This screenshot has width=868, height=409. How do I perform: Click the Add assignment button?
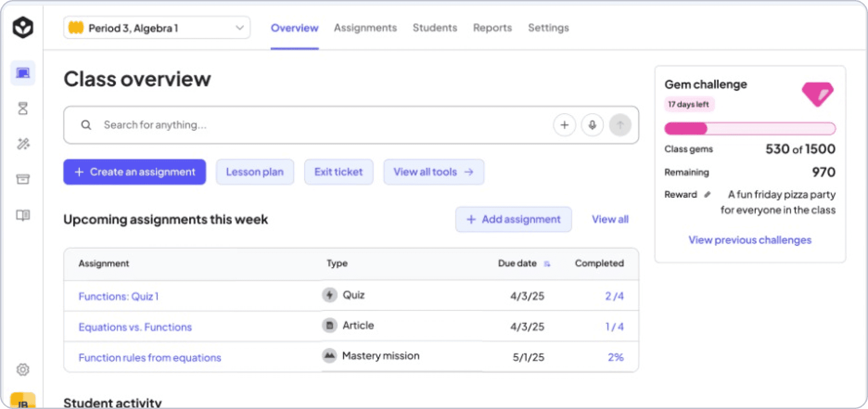point(513,219)
